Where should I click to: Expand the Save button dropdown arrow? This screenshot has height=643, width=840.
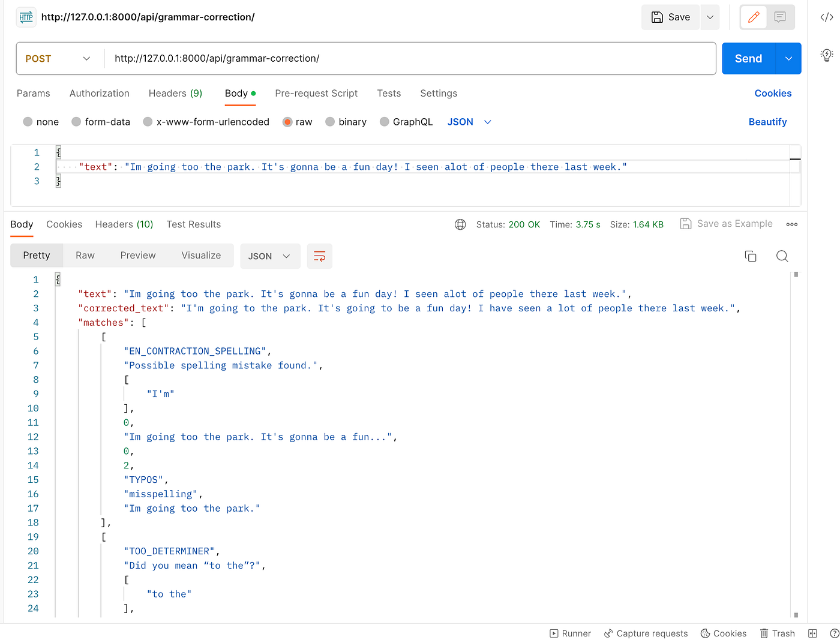710,17
